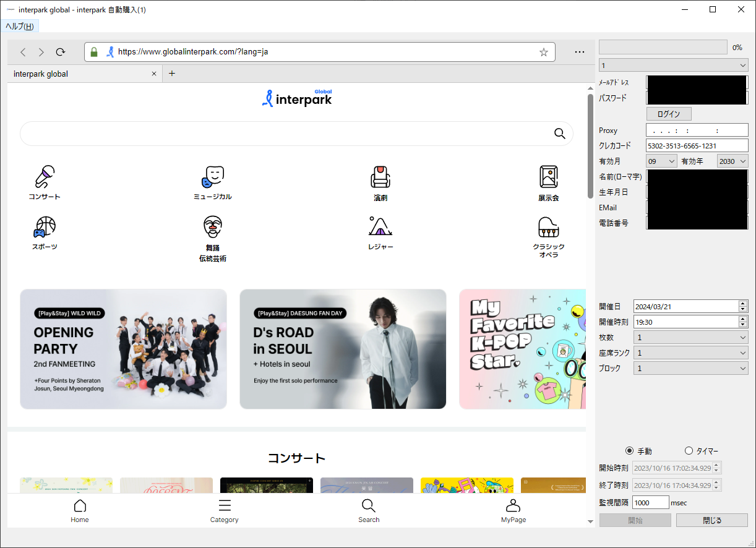Open MyPage in bottom navigation
Screen dimensions: 756x548
513,511
